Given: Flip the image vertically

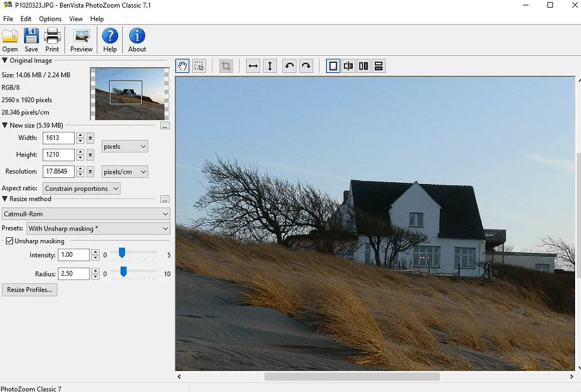Looking at the screenshot, I should (x=270, y=66).
